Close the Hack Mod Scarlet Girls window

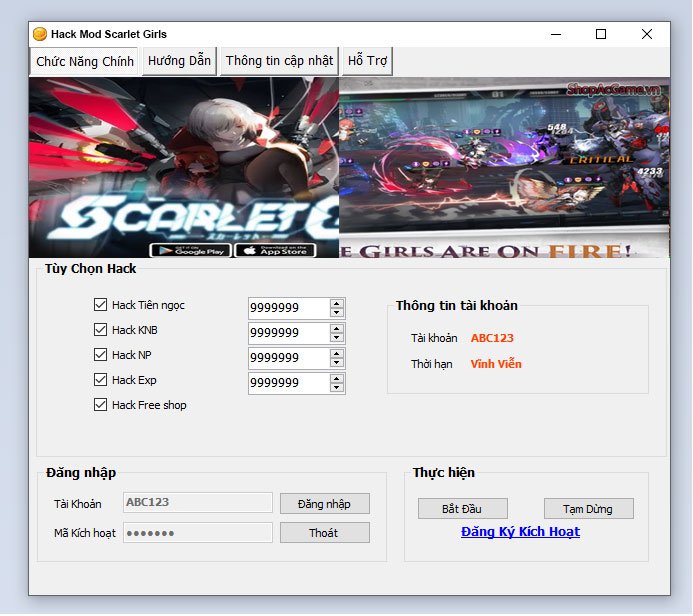click(647, 34)
